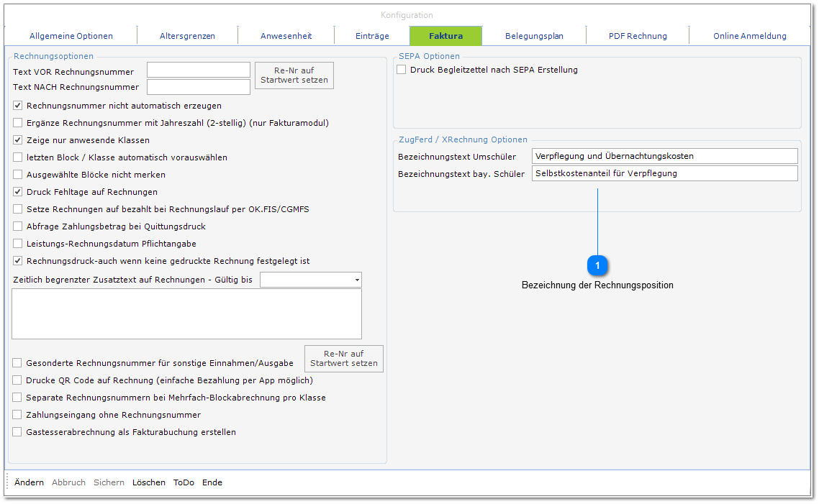Click Löschen in the bottom toolbar
This screenshot has width=819, height=504.
click(x=148, y=482)
